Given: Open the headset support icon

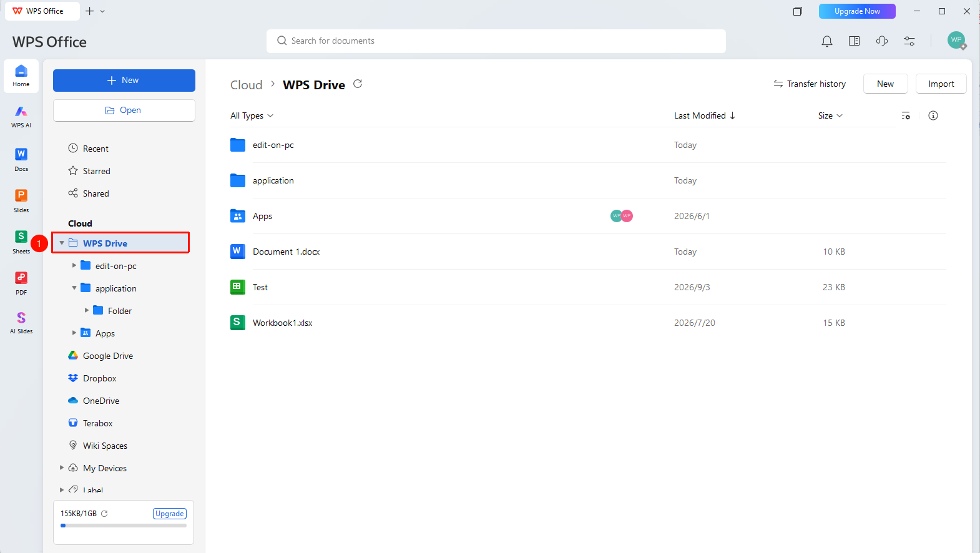Looking at the screenshot, I should pos(882,41).
